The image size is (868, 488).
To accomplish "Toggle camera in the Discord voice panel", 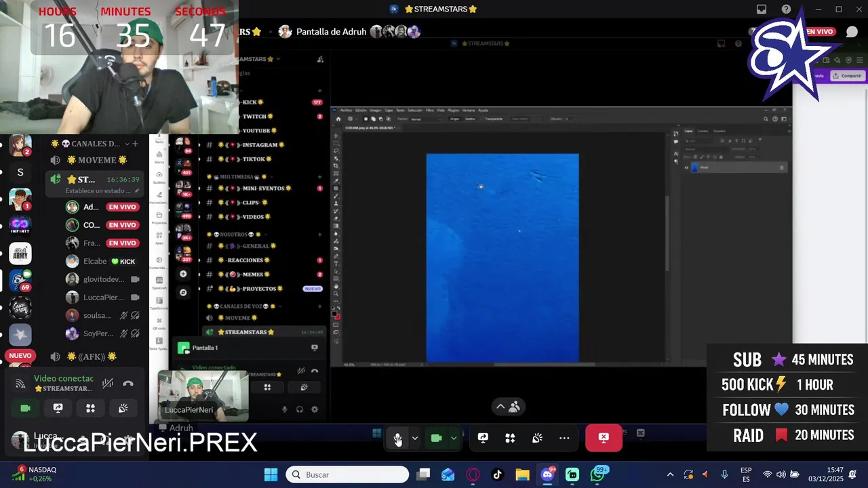I will click(25, 408).
